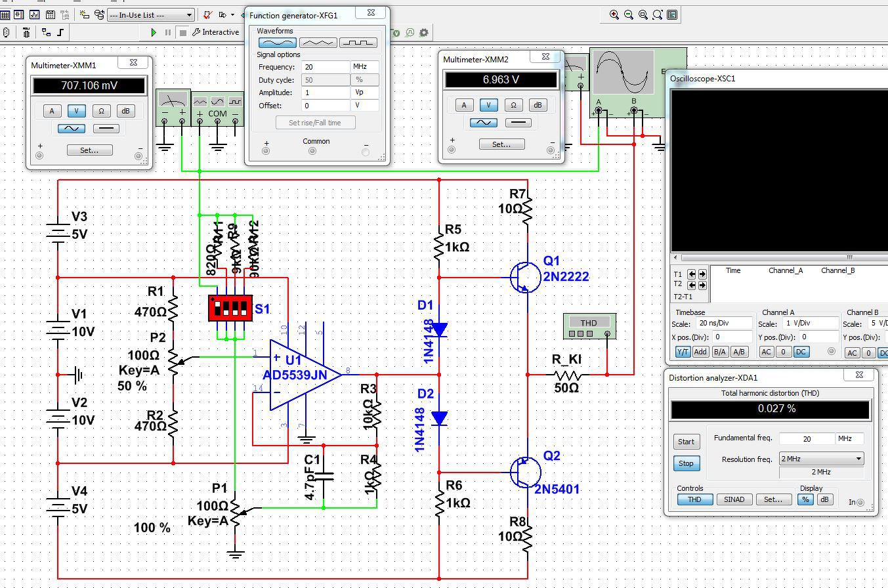This screenshot has height=588, width=888.
Task: Open the offset unit V selector
Action: coord(365,106)
